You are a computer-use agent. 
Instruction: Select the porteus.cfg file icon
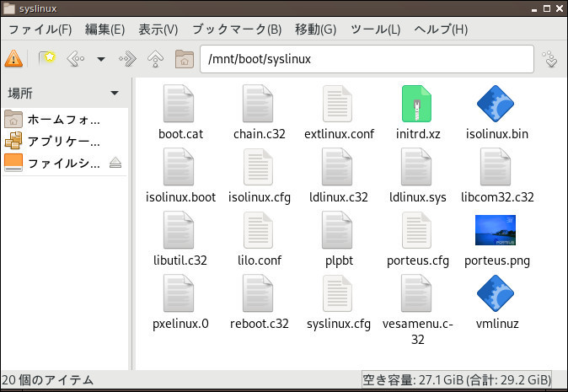(416, 229)
